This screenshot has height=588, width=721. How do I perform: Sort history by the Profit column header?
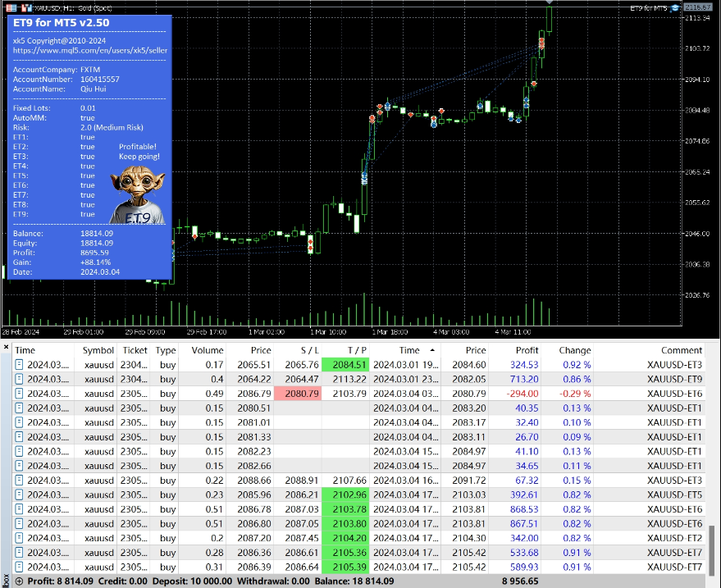click(x=527, y=350)
